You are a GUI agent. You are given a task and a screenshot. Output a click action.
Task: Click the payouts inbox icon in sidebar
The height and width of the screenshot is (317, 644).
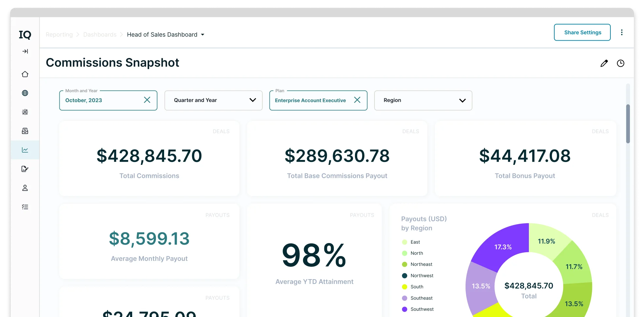(25, 131)
